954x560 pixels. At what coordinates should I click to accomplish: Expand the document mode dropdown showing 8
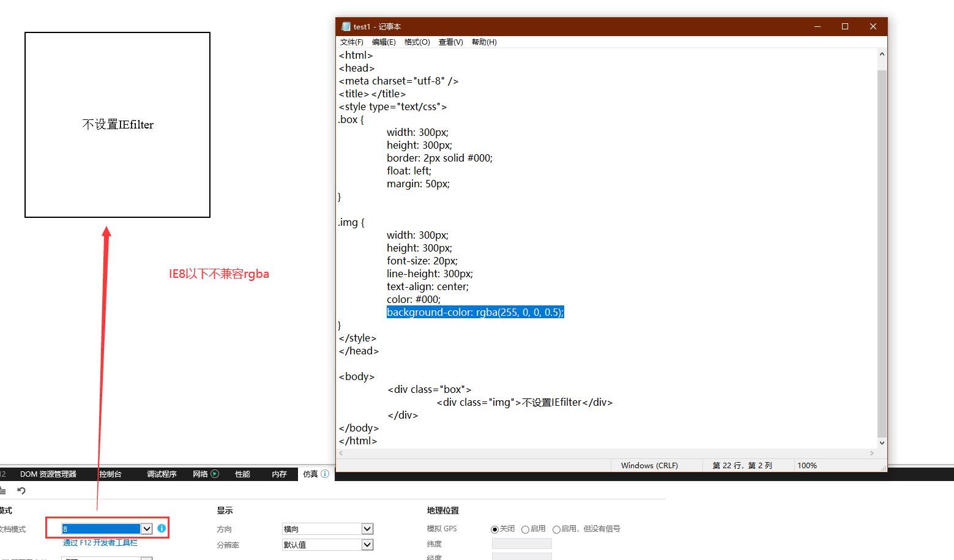point(147,529)
